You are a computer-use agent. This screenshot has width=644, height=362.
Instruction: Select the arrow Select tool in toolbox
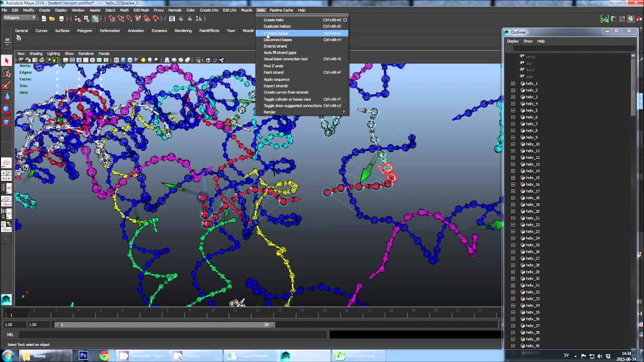click(x=7, y=61)
